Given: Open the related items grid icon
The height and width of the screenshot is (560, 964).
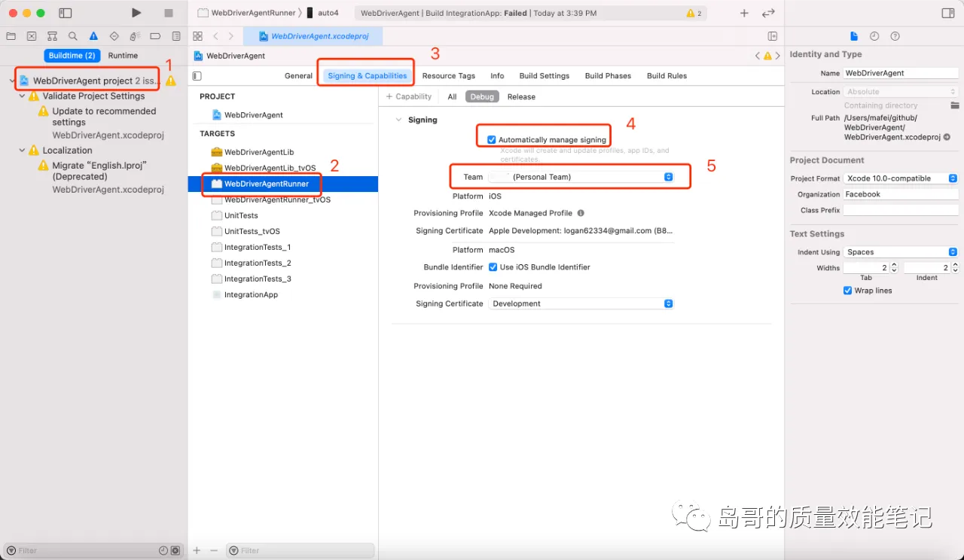Looking at the screenshot, I should [197, 36].
